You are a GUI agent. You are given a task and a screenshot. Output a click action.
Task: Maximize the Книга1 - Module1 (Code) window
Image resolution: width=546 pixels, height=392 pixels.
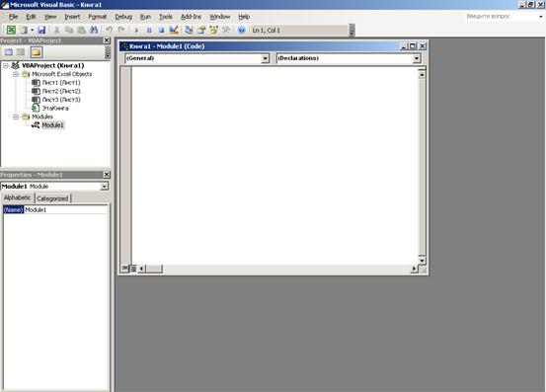point(413,46)
